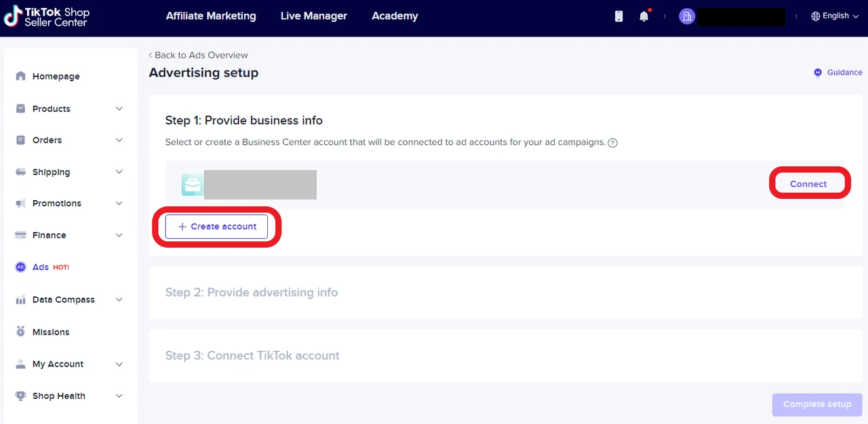Open Missions in the sidebar
Image resolution: width=868 pixels, height=424 pixels.
tap(51, 332)
